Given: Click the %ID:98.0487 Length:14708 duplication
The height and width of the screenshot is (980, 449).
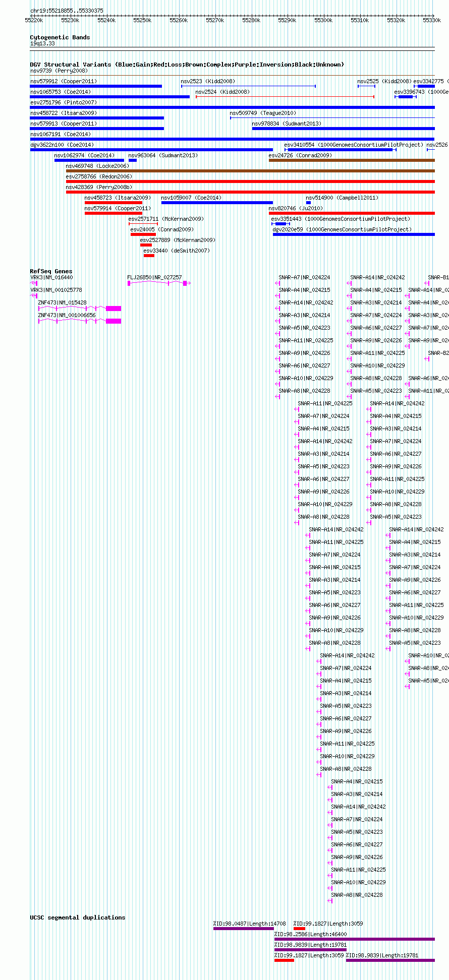Looking at the screenshot, I should pos(244,929).
